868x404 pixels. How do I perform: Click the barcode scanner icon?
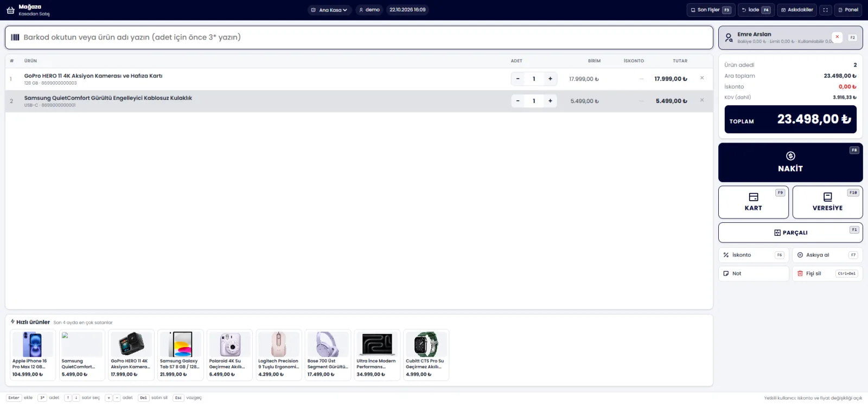(15, 37)
